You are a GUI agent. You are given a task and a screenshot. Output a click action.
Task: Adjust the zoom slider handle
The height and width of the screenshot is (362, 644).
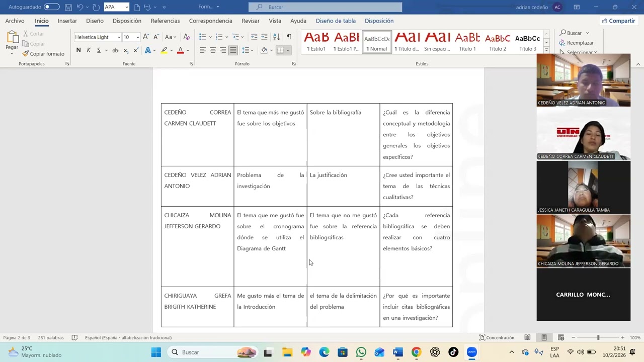coord(598,337)
